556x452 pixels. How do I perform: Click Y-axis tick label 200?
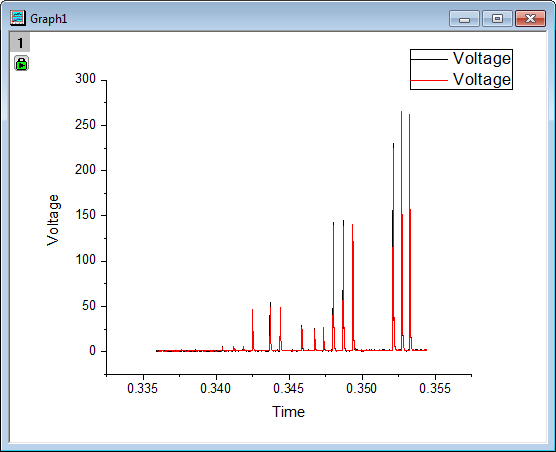(x=85, y=170)
